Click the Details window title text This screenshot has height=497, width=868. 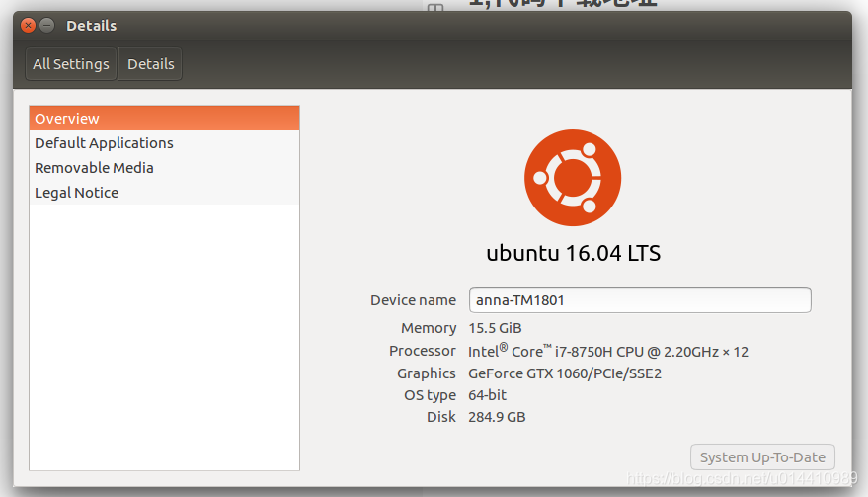91,26
